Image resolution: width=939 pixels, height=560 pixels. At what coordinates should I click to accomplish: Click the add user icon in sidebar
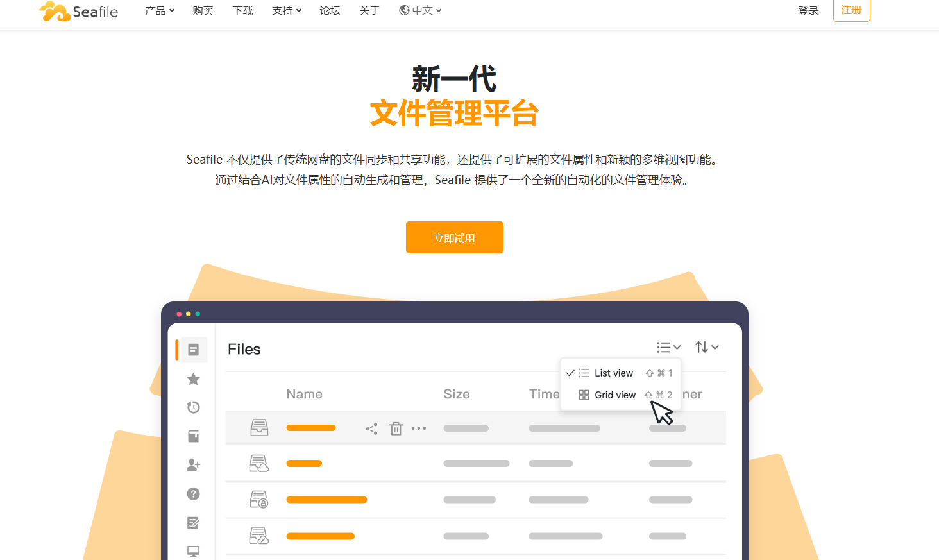coord(193,465)
